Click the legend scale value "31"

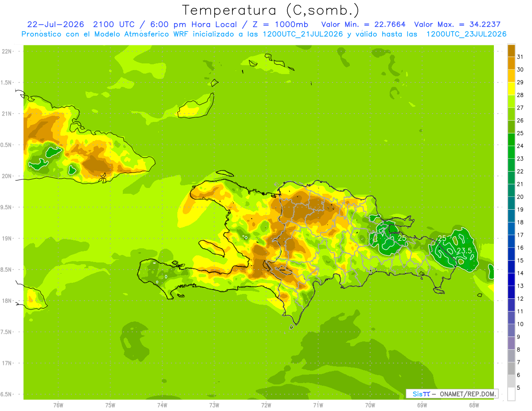520,57
